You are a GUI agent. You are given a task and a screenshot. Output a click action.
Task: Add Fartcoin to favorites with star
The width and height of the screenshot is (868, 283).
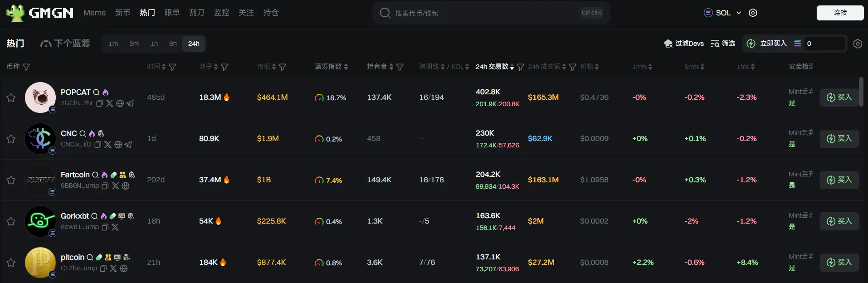(x=11, y=180)
